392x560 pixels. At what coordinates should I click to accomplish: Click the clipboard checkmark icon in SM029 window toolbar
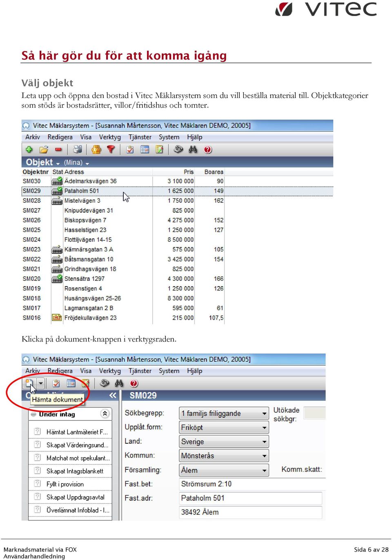click(56, 383)
